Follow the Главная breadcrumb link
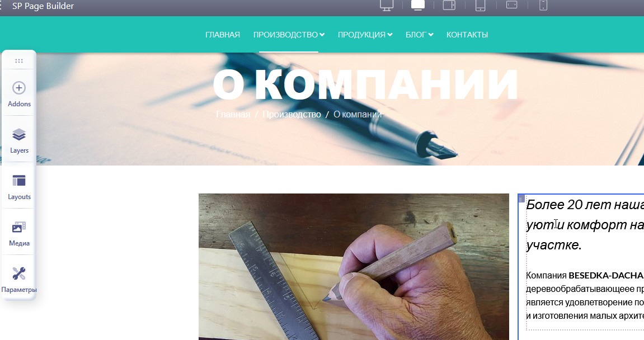 [x=233, y=115]
